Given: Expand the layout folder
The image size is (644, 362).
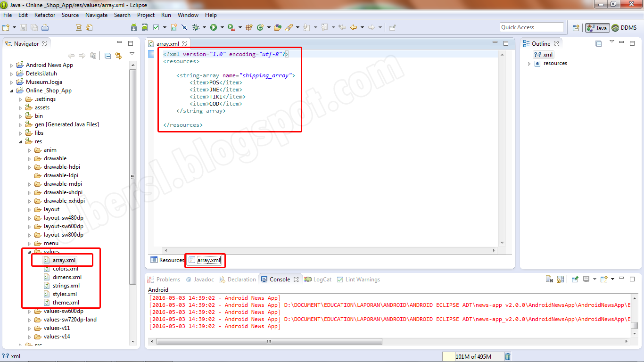Looking at the screenshot, I should (29, 209).
